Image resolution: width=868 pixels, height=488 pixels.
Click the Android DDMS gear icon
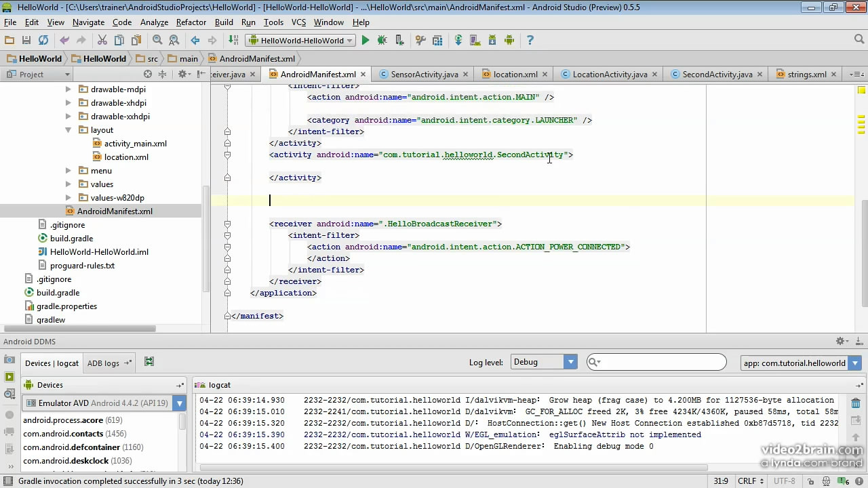841,341
